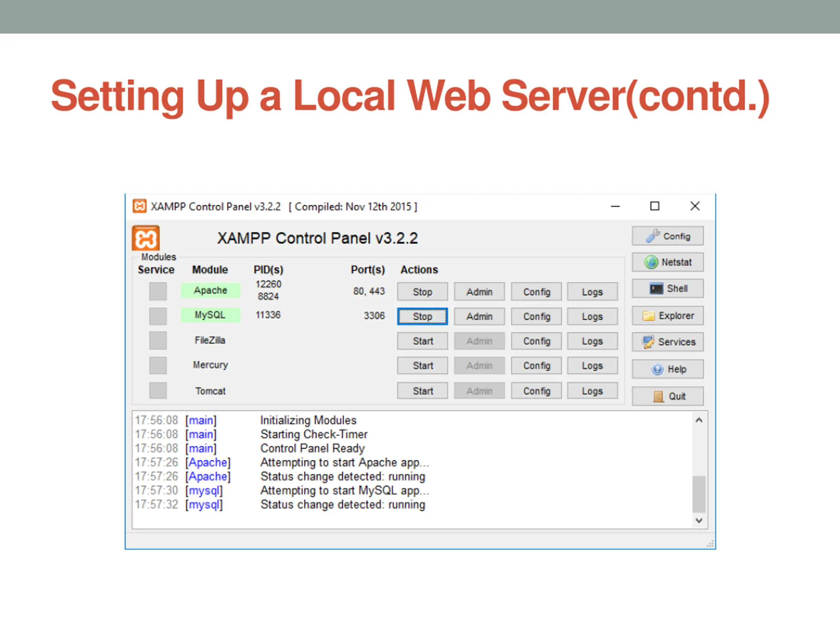The height and width of the screenshot is (630, 840).
Task: Open the Mercury Config options
Action: pos(536,366)
